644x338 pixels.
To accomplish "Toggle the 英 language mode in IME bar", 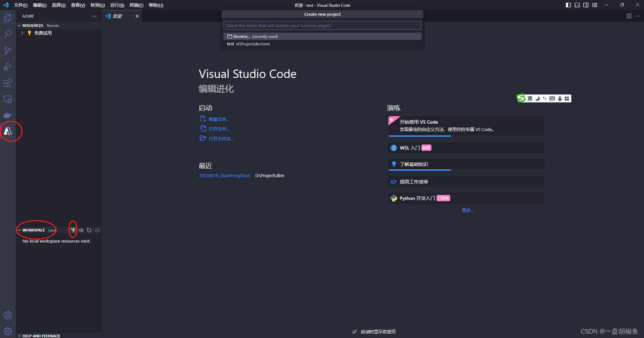I will 530,98.
